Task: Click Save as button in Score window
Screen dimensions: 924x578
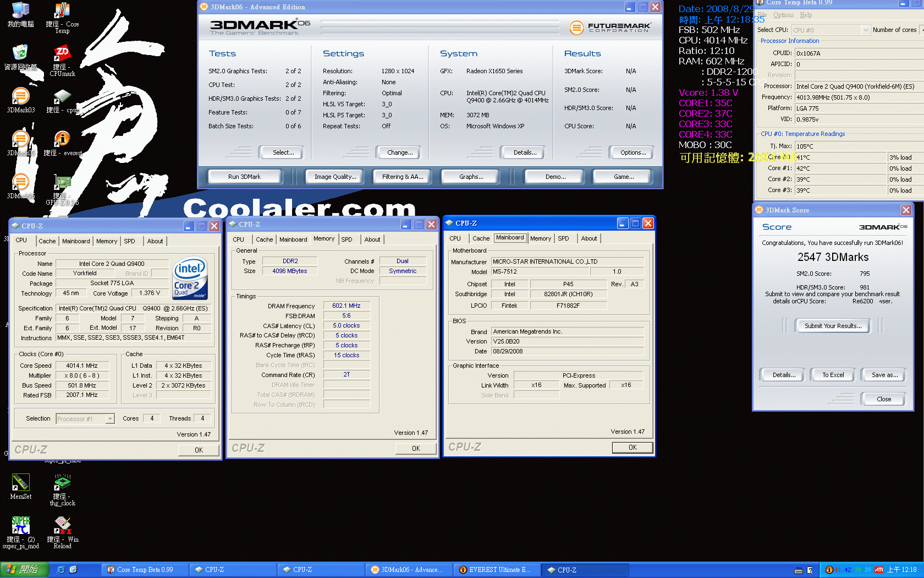Action: [884, 375]
